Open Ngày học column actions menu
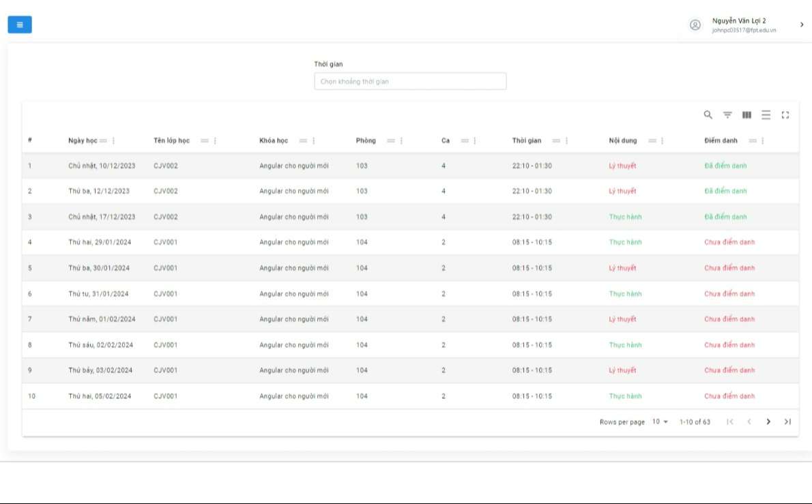This screenshot has height=504, width=812. 113,140
